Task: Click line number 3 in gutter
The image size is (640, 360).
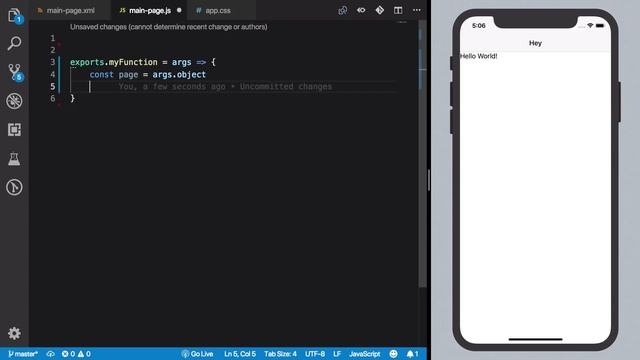Action: click(53, 62)
